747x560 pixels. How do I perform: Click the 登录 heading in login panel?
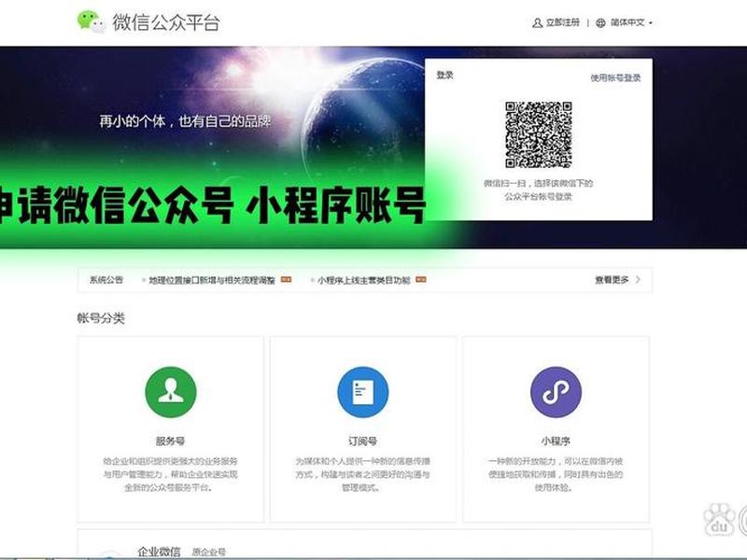tap(445, 76)
